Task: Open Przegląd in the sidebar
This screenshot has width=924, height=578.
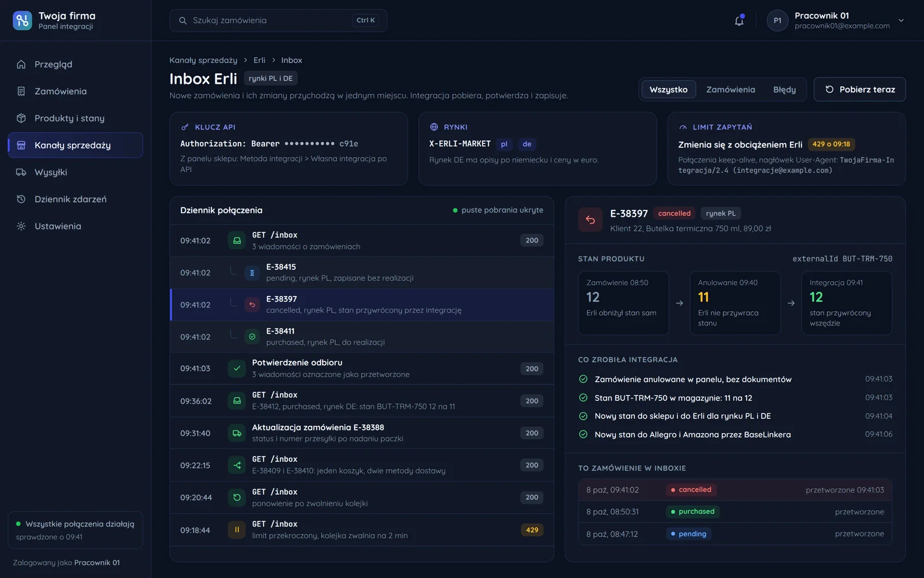Action: click(75, 64)
